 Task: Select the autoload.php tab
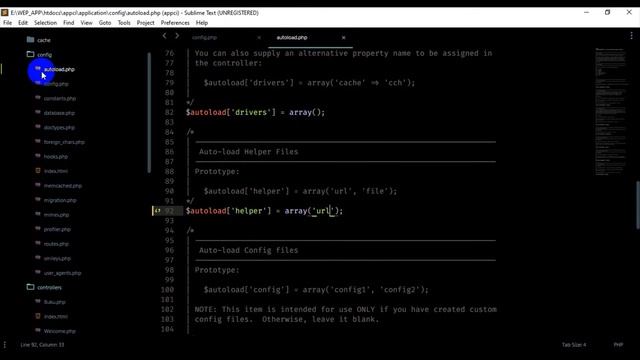click(x=292, y=38)
